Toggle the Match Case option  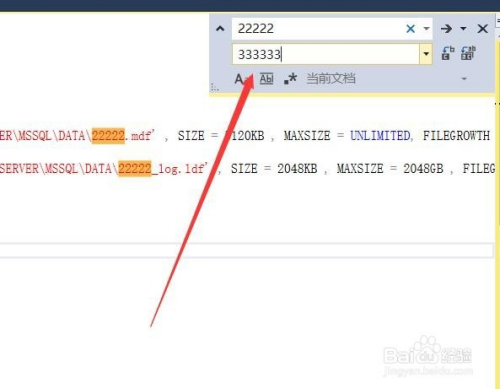coord(241,79)
